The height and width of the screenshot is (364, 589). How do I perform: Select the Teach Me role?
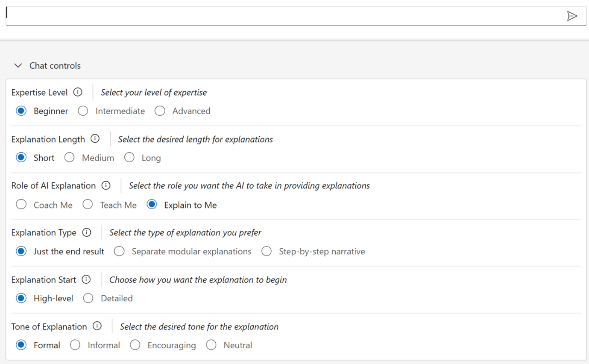[88, 204]
